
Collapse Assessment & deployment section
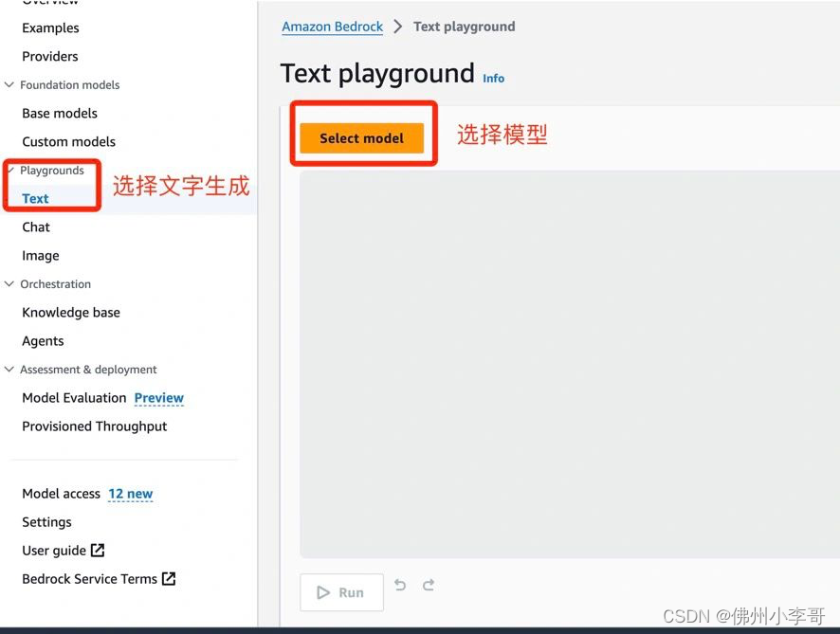(x=9, y=369)
